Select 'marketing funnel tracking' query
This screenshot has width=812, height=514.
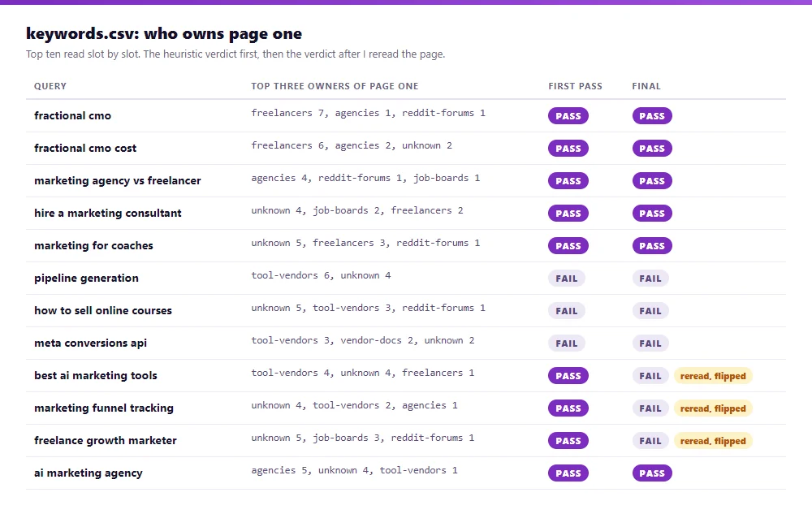104,408
